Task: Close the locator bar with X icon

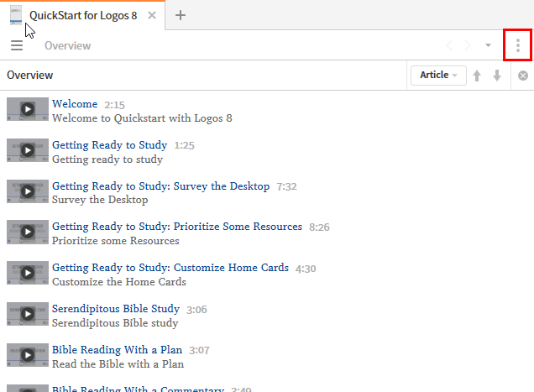Action: (x=523, y=76)
